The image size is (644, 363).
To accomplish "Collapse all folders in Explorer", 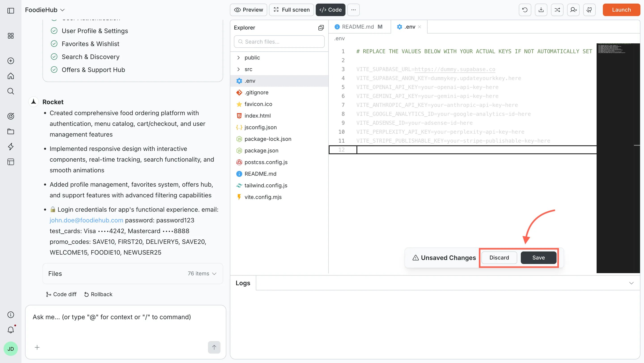I will [x=321, y=28].
